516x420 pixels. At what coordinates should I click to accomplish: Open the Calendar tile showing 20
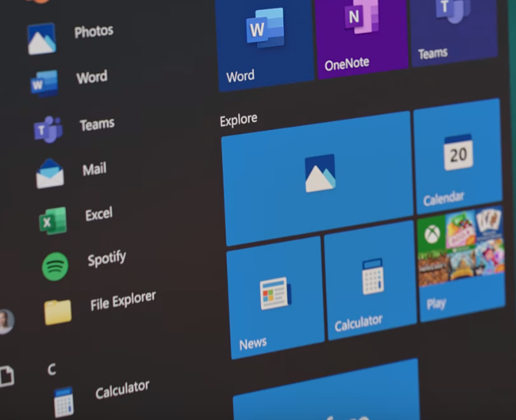[458, 156]
